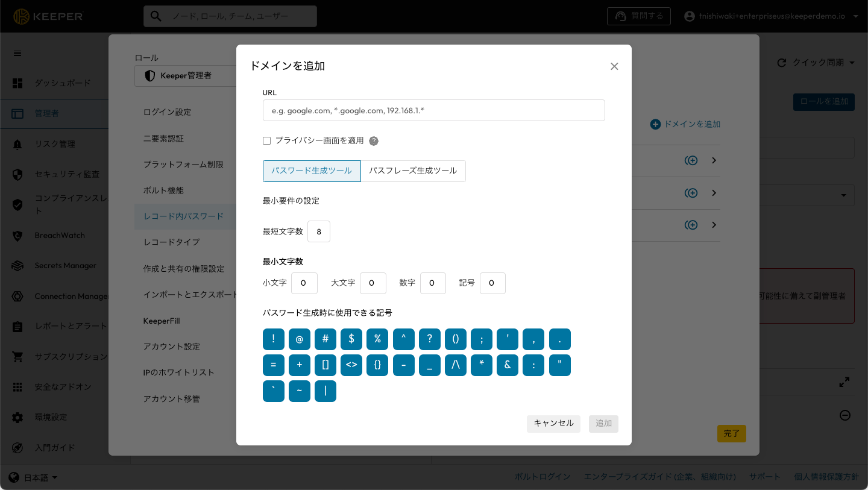Select the パスワード生成ツール tab

(x=312, y=171)
